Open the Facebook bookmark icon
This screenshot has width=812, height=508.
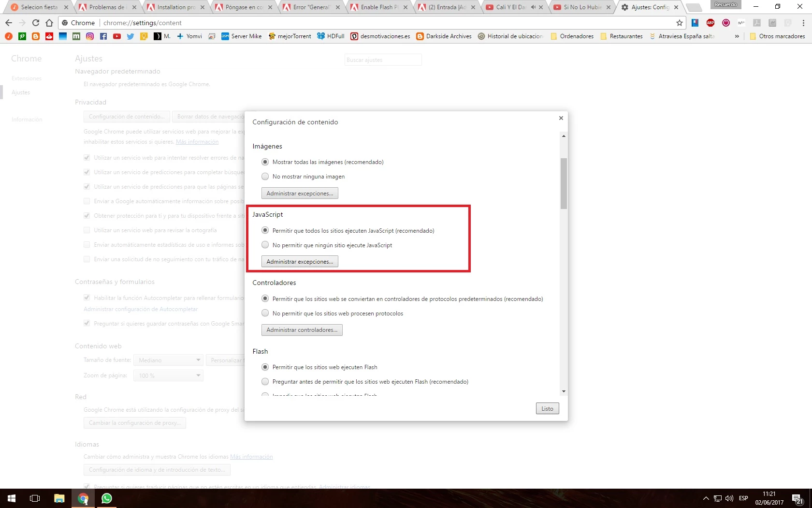103,36
